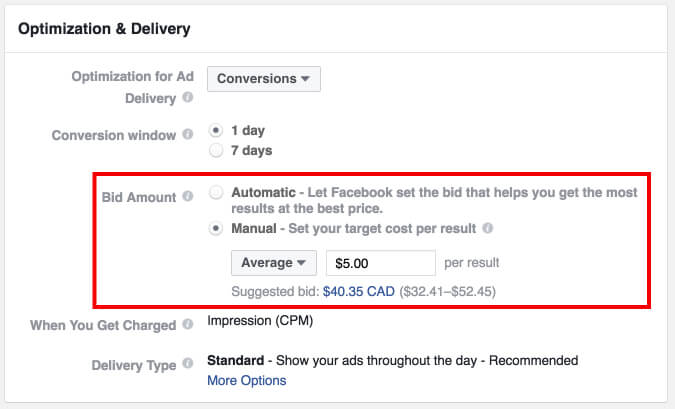The image size is (675, 409).
Task: Show info tooltip for Delivery Type
Action: pyautogui.click(x=188, y=364)
